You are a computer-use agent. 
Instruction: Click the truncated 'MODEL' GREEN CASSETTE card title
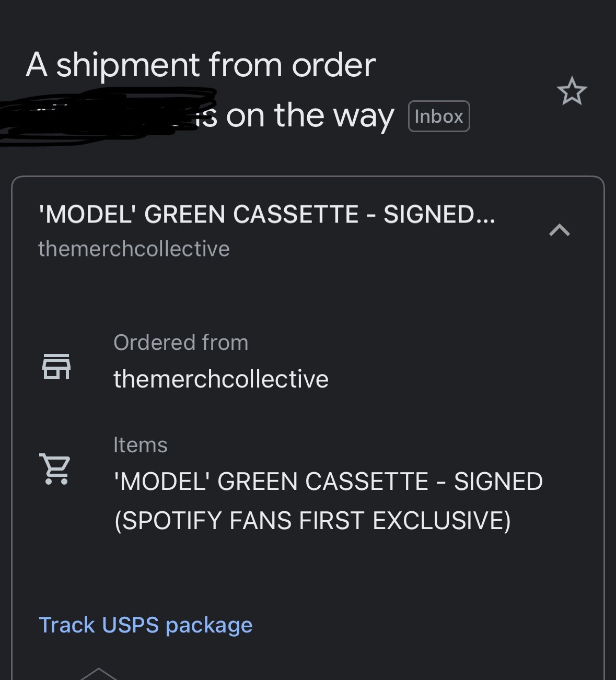tap(266, 214)
